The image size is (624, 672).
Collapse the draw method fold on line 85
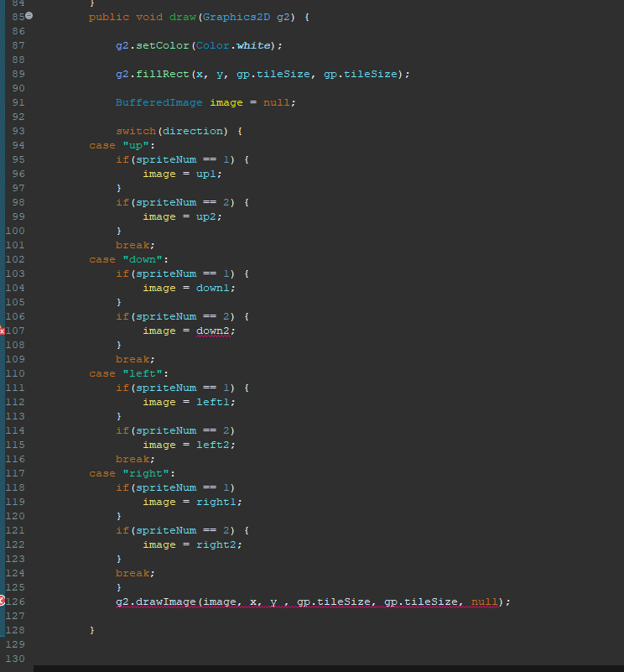click(29, 16)
